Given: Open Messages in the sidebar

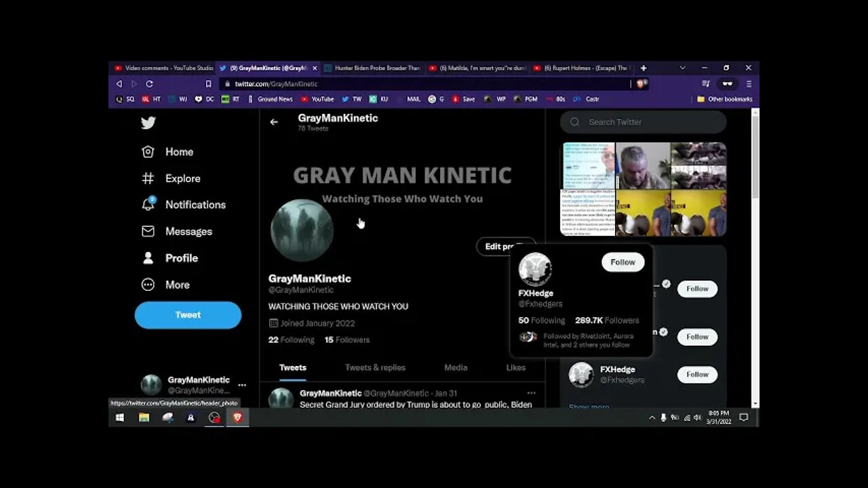Looking at the screenshot, I should [176, 231].
